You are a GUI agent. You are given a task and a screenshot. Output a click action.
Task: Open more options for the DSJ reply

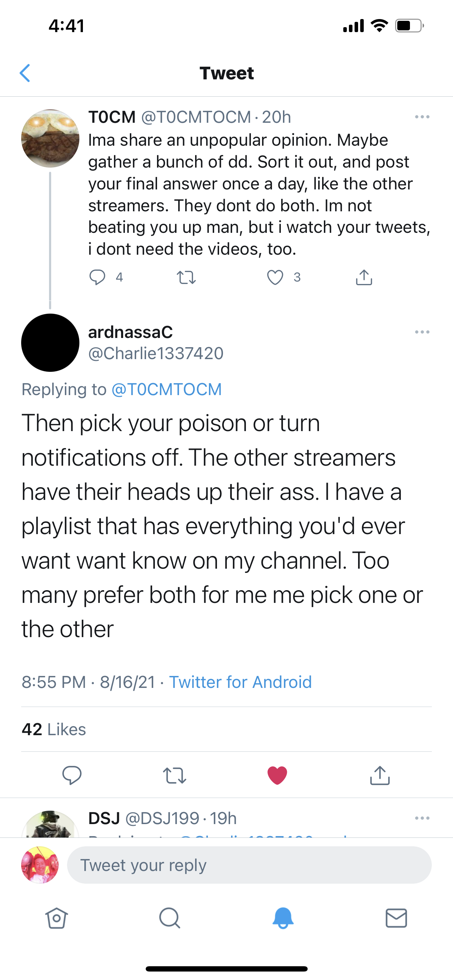click(422, 818)
